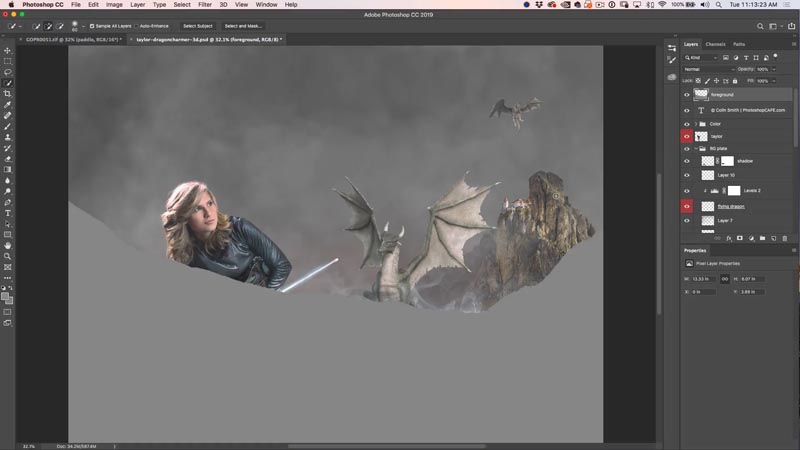This screenshot has width=800, height=450.
Task: Click the Select Subject button
Action: click(198, 26)
